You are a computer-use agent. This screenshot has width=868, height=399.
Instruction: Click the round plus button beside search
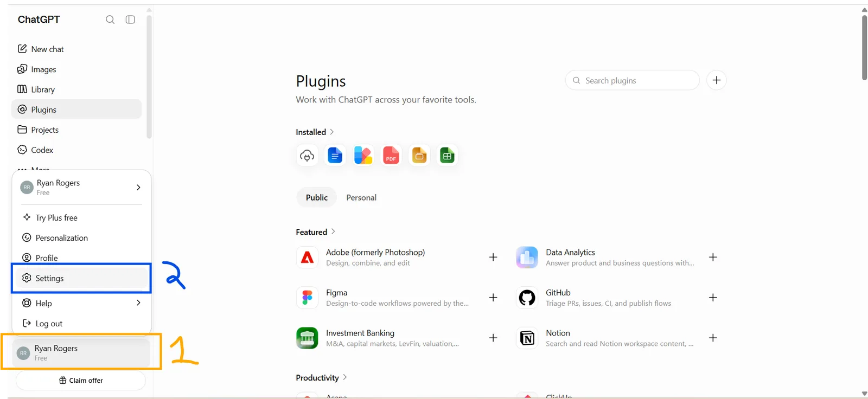click(717, 80)
